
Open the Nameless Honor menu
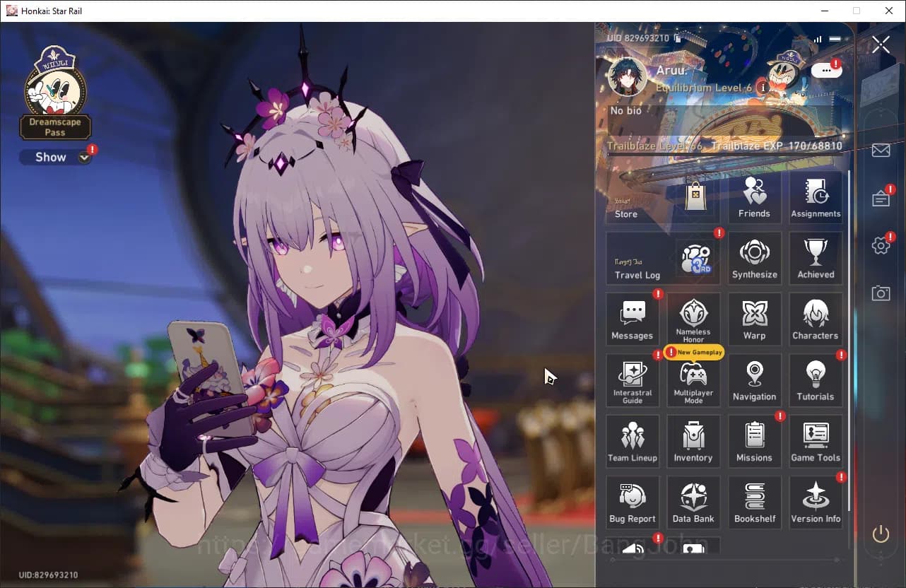(x=693, y=319)
